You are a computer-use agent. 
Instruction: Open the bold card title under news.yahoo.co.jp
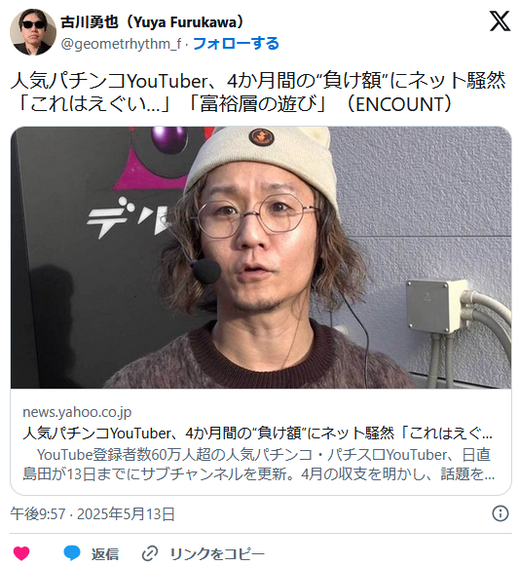[x=258, y=433]
